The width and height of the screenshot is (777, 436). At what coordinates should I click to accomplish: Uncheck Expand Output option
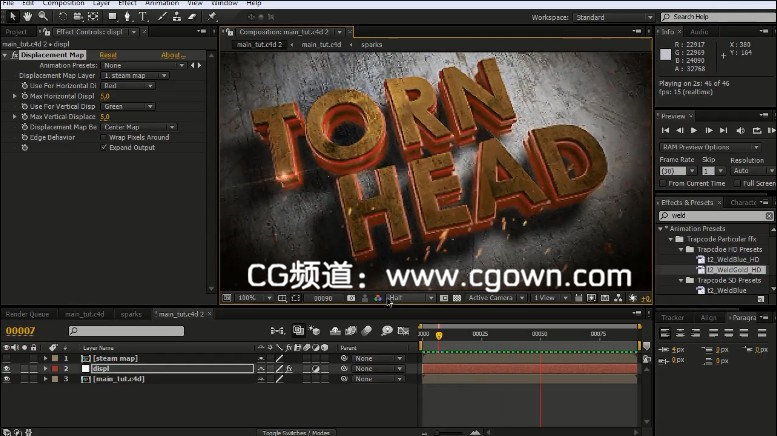click(103, 147)
